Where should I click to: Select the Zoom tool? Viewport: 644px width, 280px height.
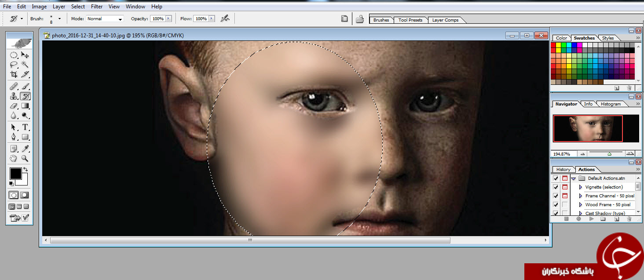point(25,158)
